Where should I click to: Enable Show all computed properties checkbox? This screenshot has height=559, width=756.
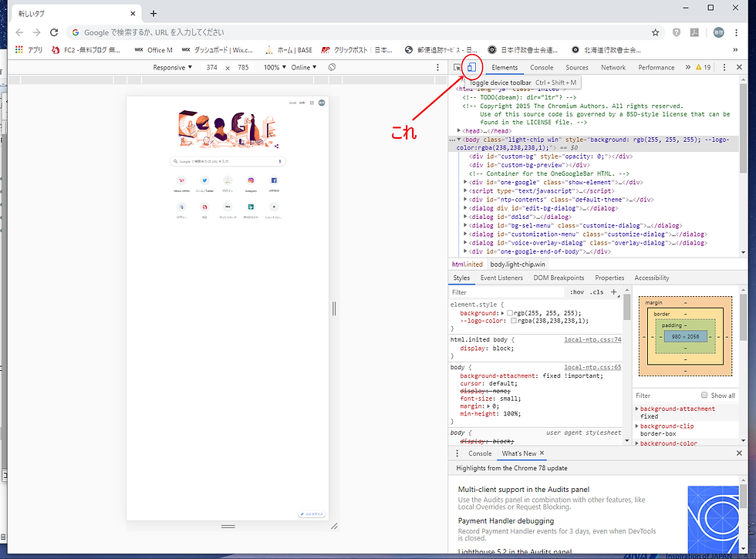pyautogui.click(x=704, y=395)
